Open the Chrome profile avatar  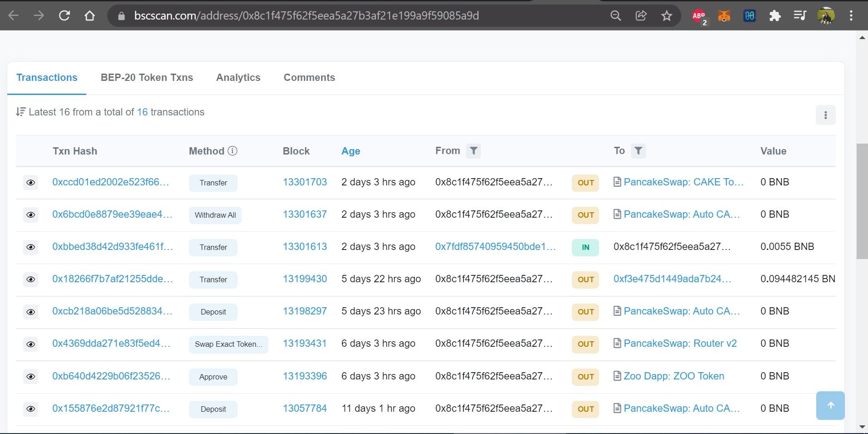[826, 16]
